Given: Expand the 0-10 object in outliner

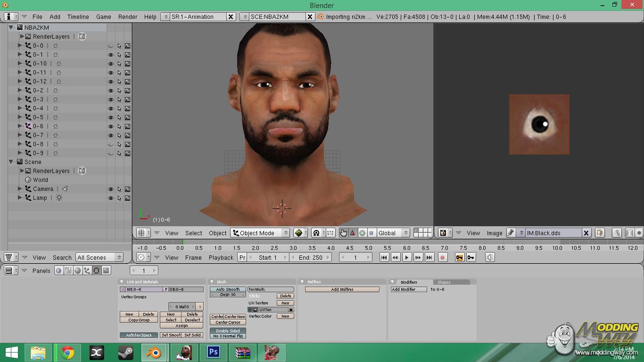Looking at the screenshot, I should [x=20, y=64].
